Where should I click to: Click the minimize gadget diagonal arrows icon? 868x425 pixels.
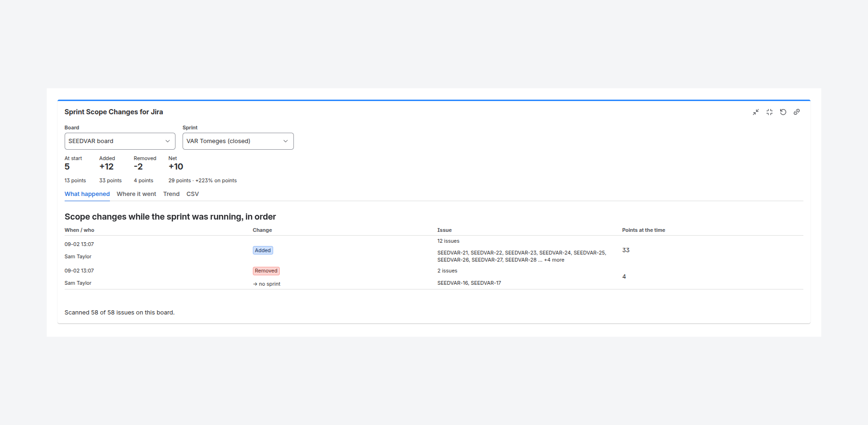coord(756,112)
